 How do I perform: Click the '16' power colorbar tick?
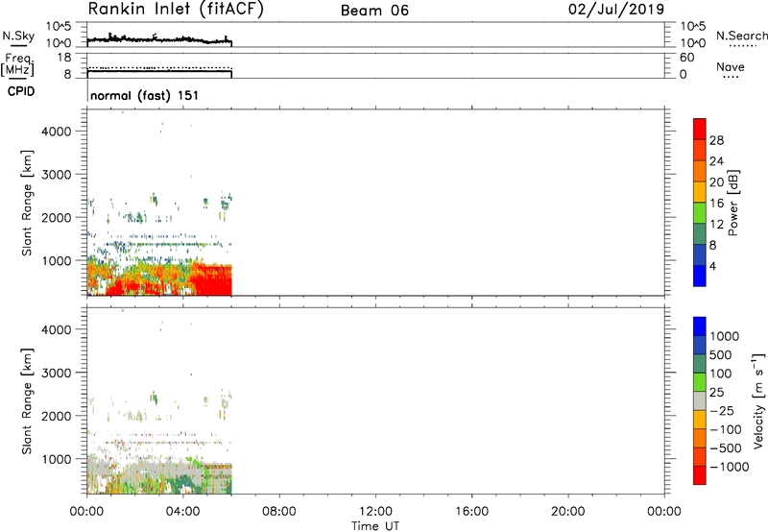(x=716, y=204)
